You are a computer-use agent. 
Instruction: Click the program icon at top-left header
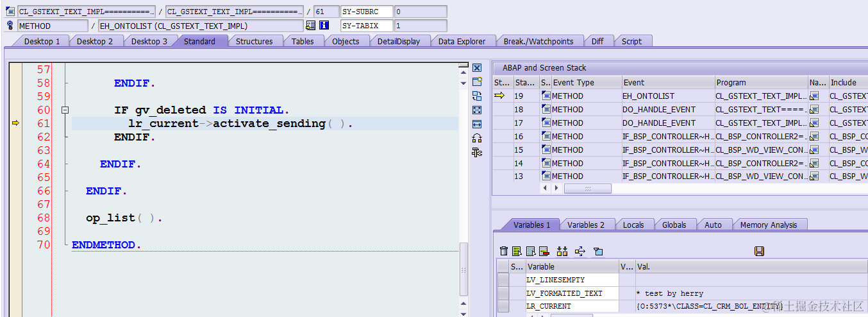tap(10, 12)
